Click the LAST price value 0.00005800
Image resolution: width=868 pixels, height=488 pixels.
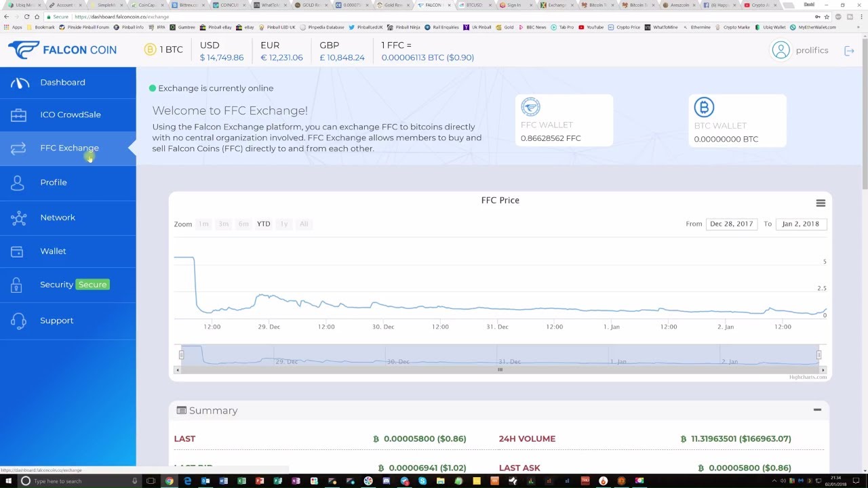pyautogui.click(x=420, y=439)
